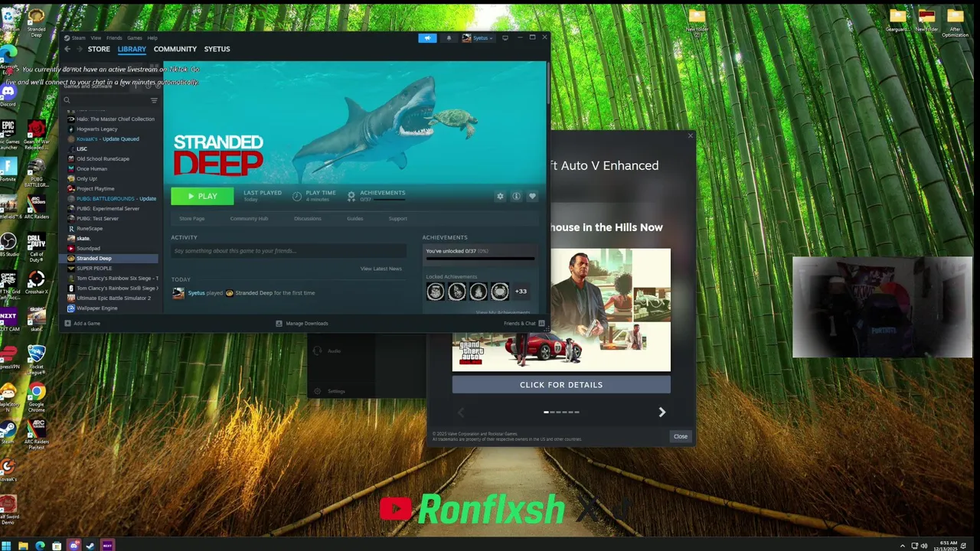Viewport: 980px width, 551px height.
Task: Click View Latest News link
Action: pyautogui.click(x=381, y=269)
